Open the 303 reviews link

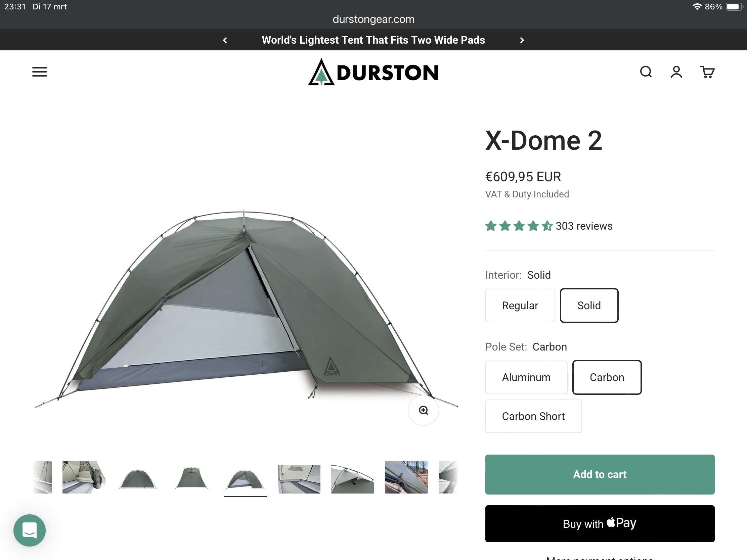pyautogui.click(x=584, y=226)
